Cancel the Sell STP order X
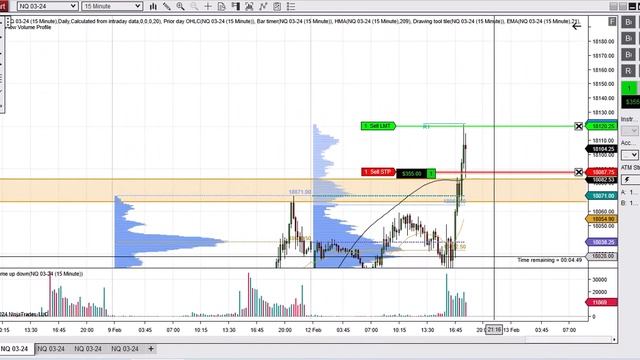This screenshot has width=640, height=360. 578,172
